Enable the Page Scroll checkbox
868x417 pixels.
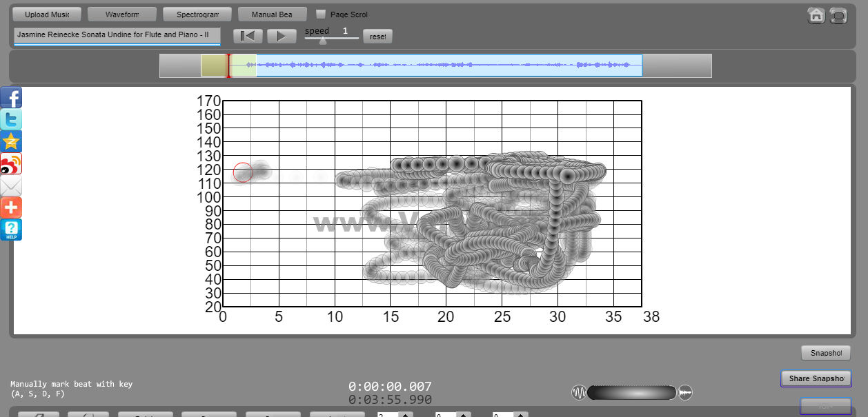coord(321,14)
